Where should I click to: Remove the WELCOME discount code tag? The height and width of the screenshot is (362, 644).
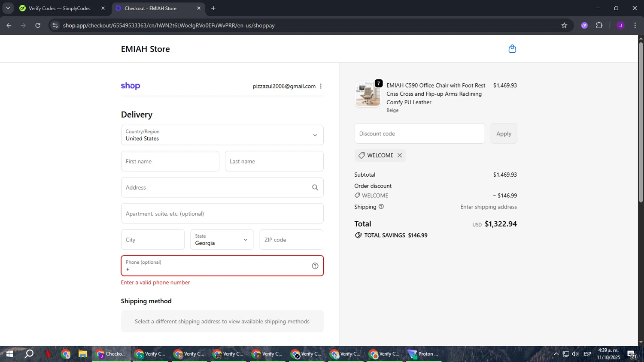click(x=400, y=155)
